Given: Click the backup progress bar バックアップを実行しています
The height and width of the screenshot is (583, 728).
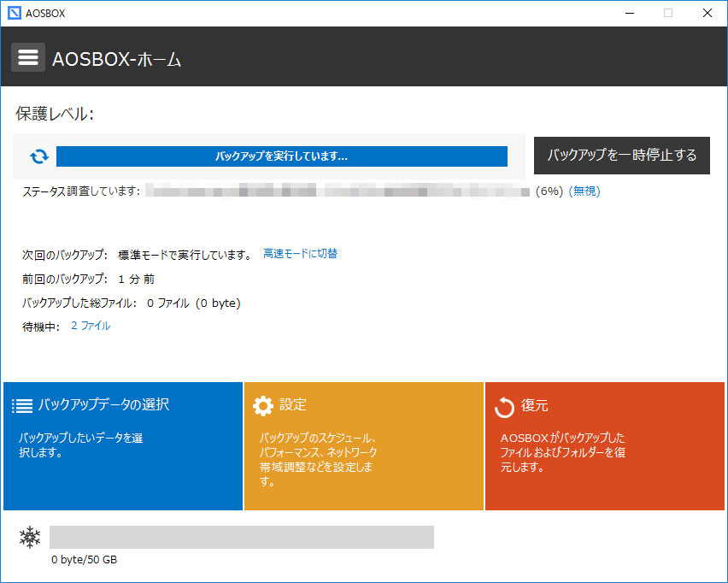Looking at the screenshot, I should click(282, 156).
